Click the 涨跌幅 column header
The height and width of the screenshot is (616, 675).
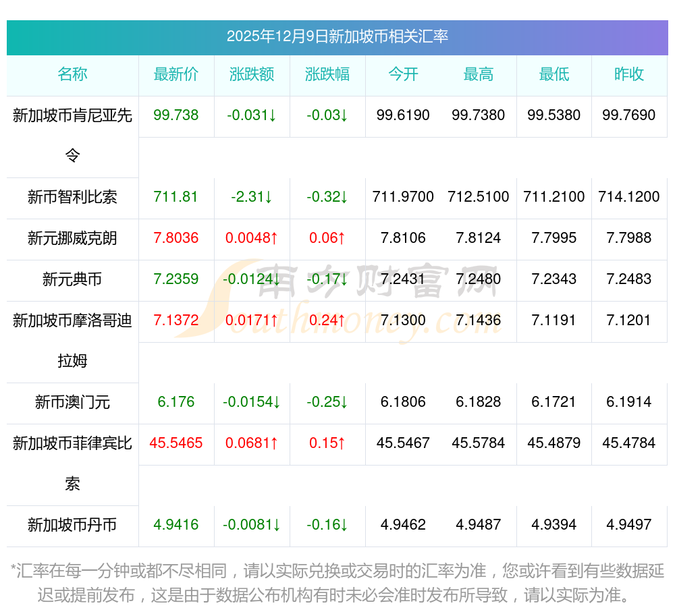coord(327,75)
